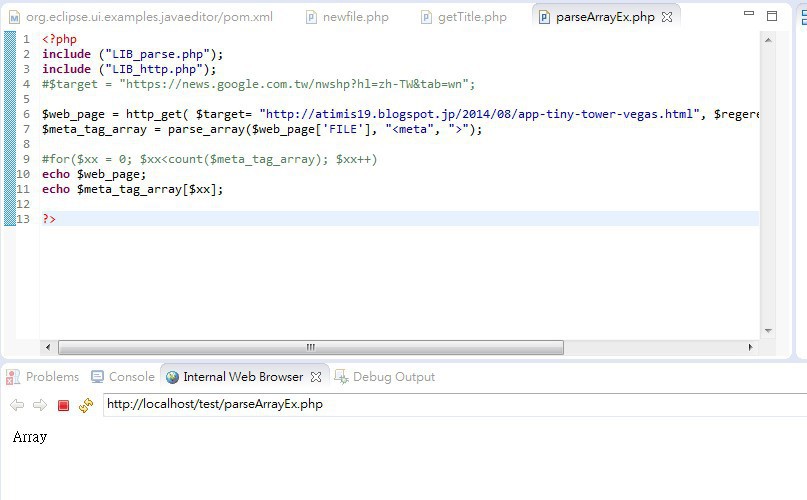Minimize the editor area

point(749,13)
